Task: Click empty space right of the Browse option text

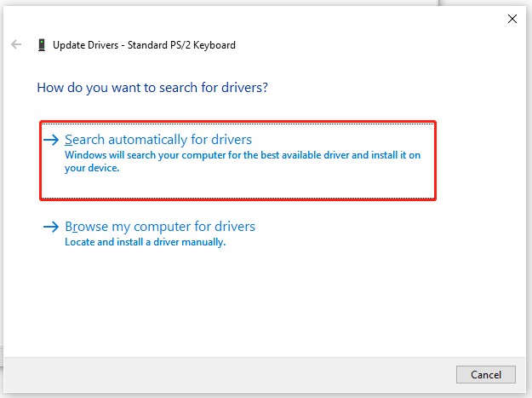Action: click(x=383, y=234)
